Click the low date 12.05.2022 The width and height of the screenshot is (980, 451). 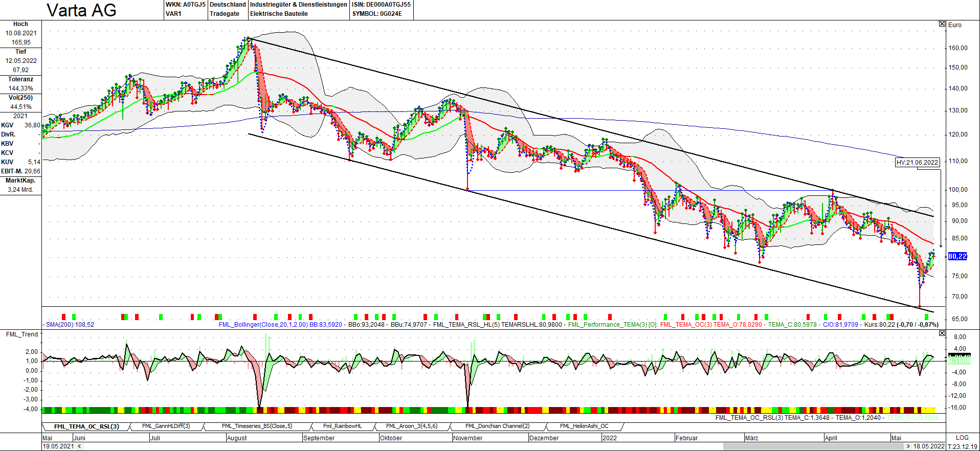pyautogui.click(x=21, y=61)
